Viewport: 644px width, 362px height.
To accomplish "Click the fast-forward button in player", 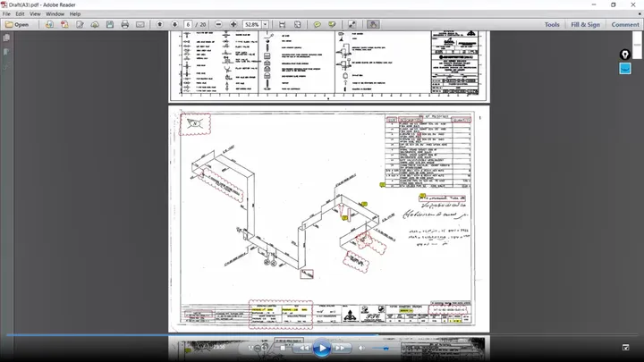I will click(341, 348).
